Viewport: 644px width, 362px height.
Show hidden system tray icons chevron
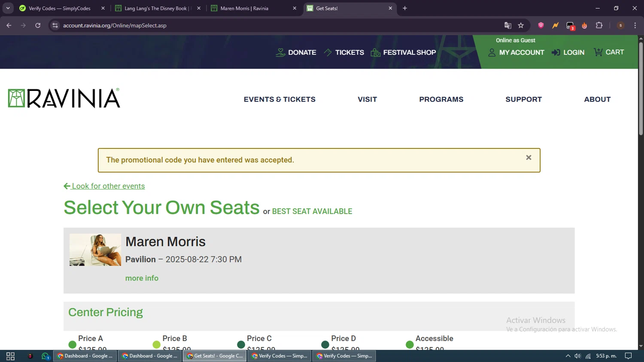[x=568, y=356]
